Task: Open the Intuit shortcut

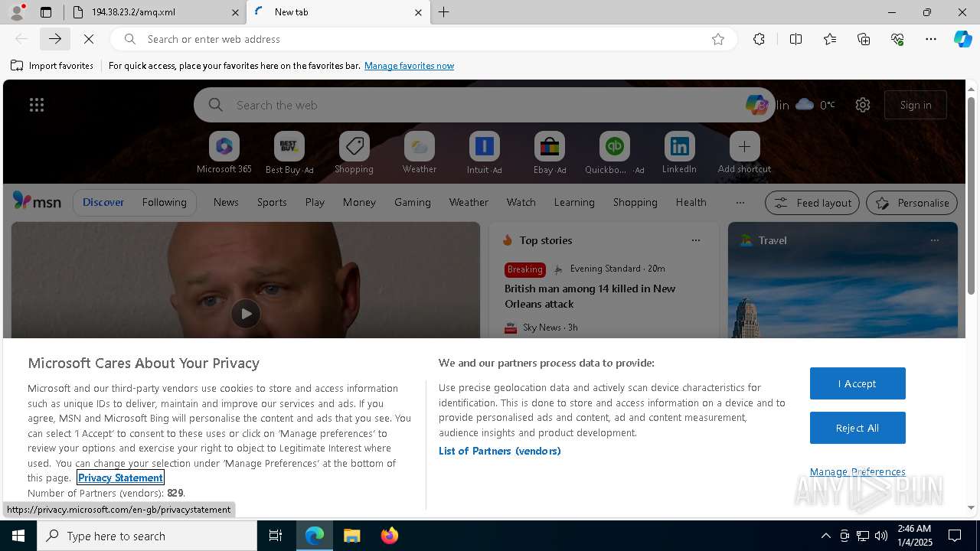Action: point(484,153)
